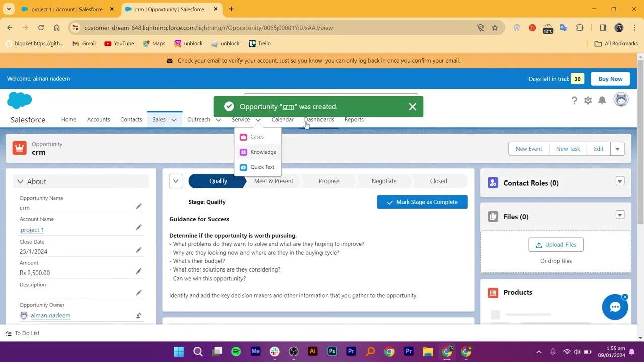Open Photoshop from the taskbar
Screen dimensions: 644x362
coord(332,352)
